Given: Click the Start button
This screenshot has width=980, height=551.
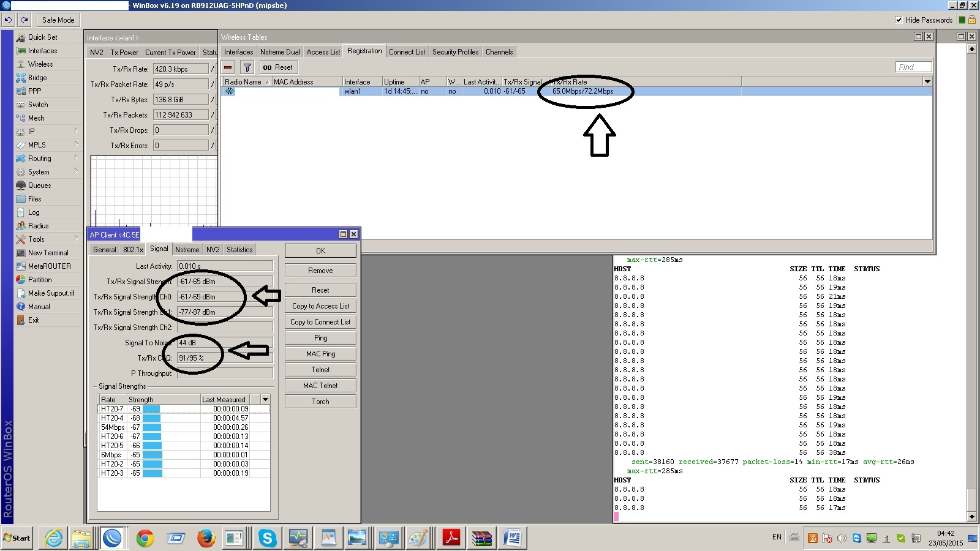Looking at the screenshot, I should point(17,538).
